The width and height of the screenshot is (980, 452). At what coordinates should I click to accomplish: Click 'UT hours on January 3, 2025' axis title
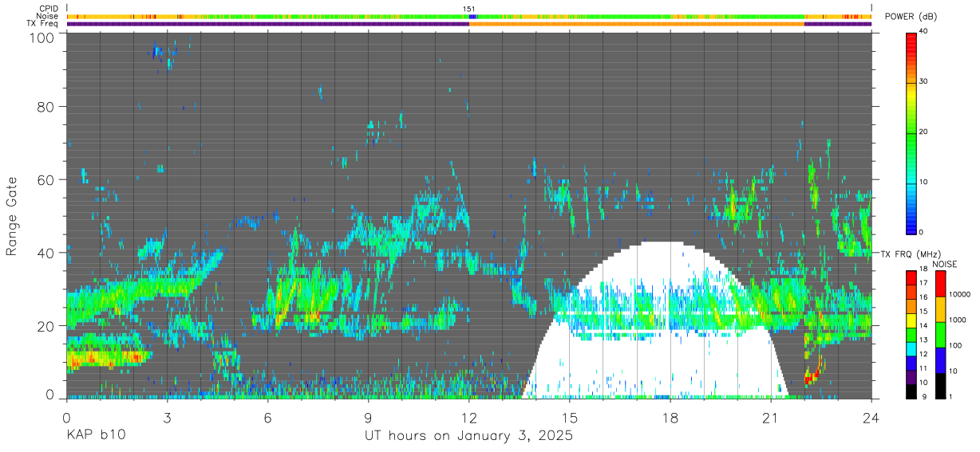(468, 436)
